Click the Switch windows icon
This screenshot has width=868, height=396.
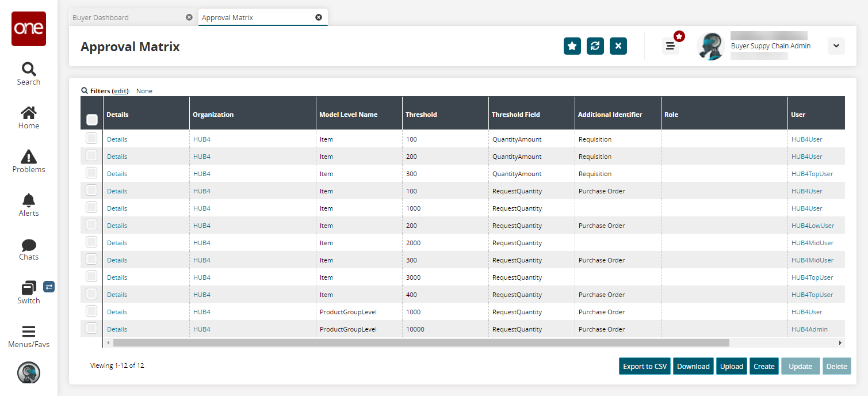point(28,292)
